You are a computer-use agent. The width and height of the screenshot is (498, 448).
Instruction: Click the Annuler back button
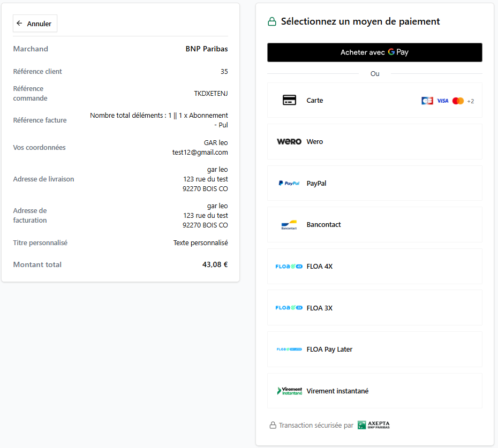pyautogui.click(x=35, y=24)
